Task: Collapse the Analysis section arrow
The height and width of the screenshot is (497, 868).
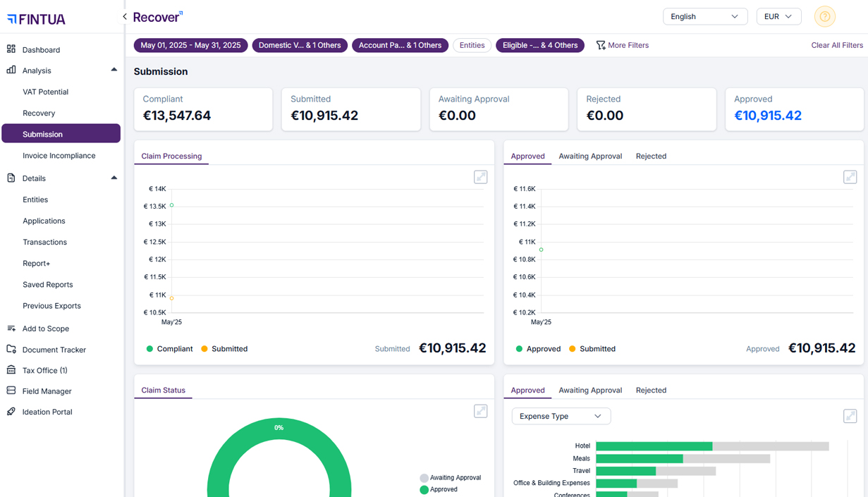Action: coord(114,70)
